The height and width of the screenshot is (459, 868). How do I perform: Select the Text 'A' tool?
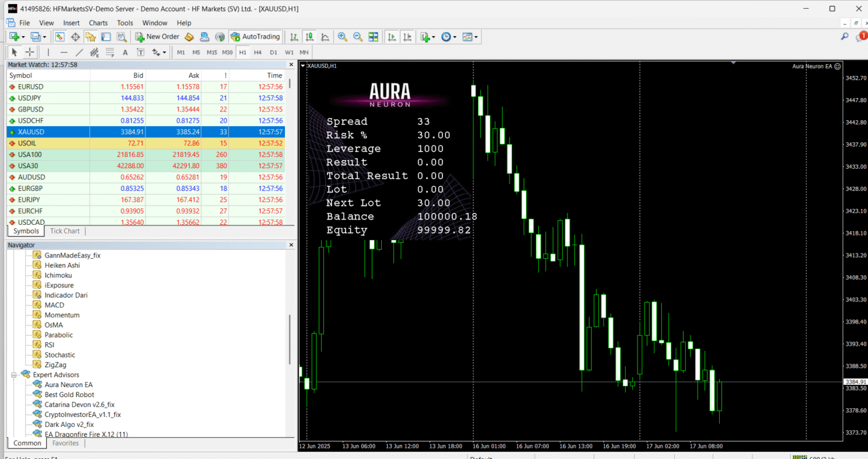pyautogui.click(x=125, y=52)
